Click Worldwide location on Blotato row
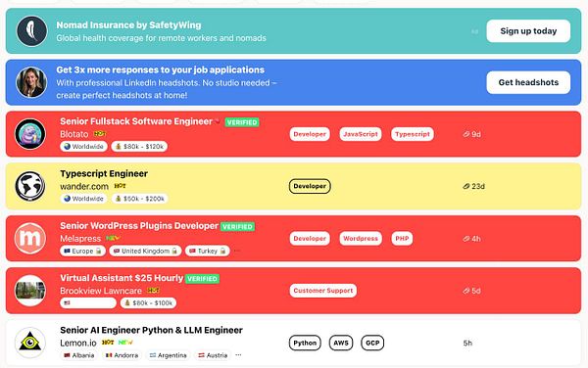The image size is (588, 368). pyautogui.click(x=83, y=147)
